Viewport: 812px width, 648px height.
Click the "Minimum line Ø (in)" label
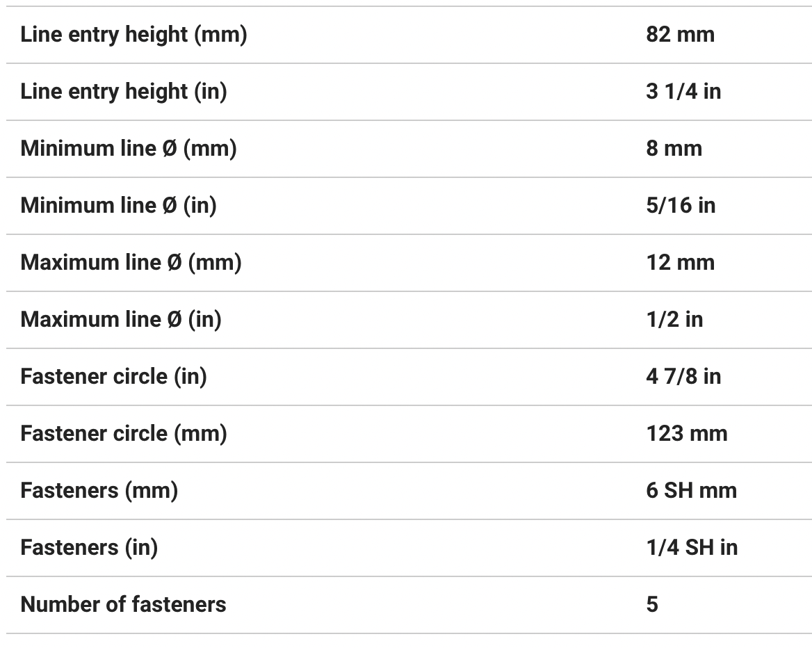point(118,206)
